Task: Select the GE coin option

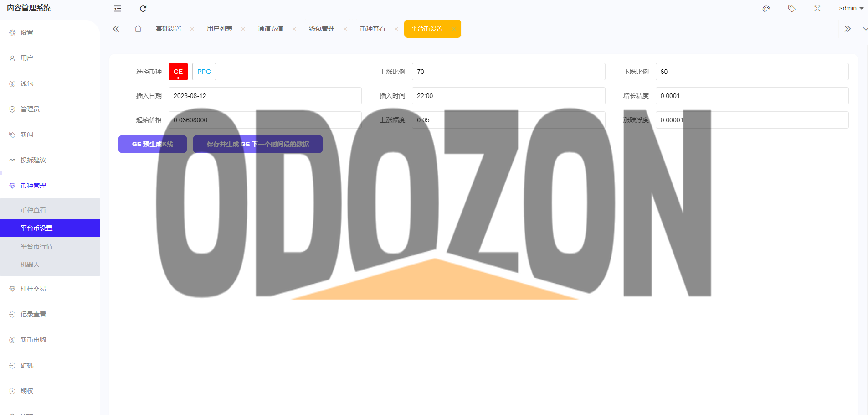Action: 178,72
